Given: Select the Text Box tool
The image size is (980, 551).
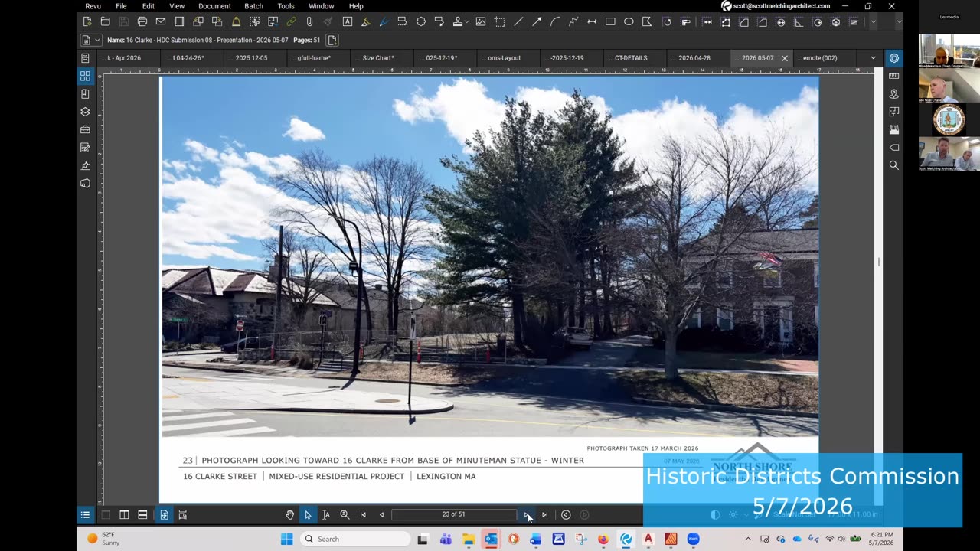Looking at the screenshot, I should click(x=347, y=22).
